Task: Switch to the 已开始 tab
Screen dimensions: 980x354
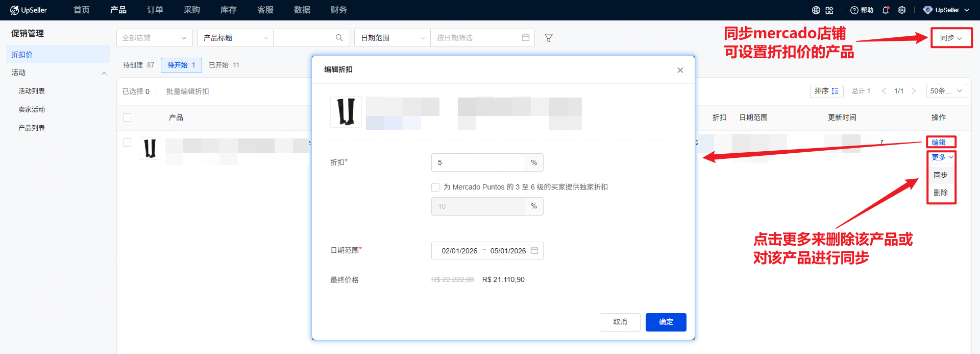Action: pos(224,65)
